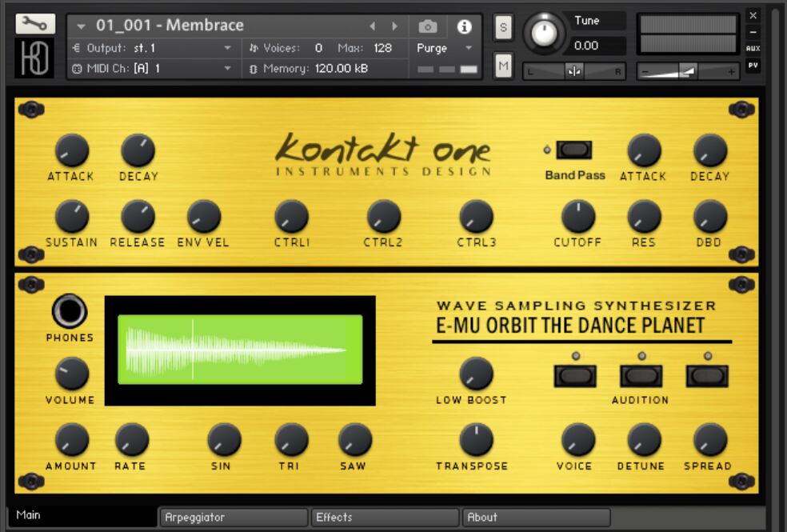
Task: Click the LFO RATE knob
Action: [x=132, y=440]
